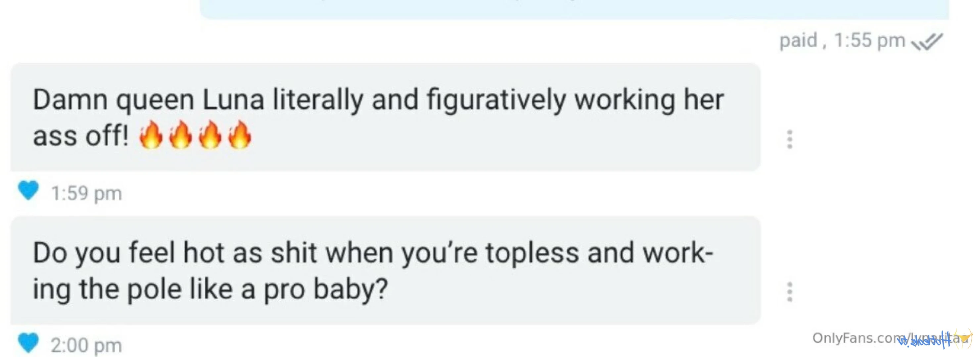The image size is (980, 357).
Task: Click the last fire emoji in the message
Action: (x=240, y=135)
